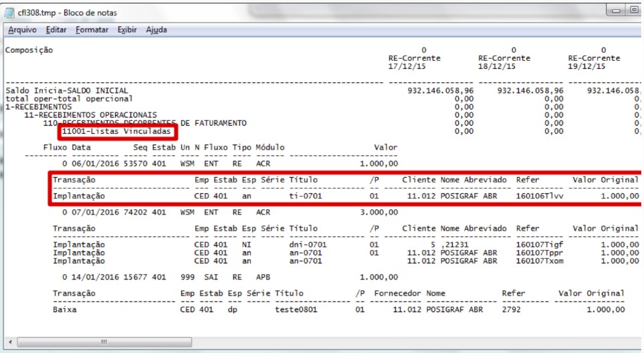Click the '11001-Listas Vinculadas' text
This screenshot has width=644, height=353.
116,131
